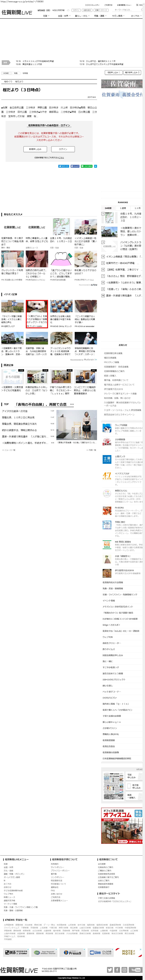
Task: Click the ウェブ写真館 icon
Action: pyautogui.click(x=107, y=428)
